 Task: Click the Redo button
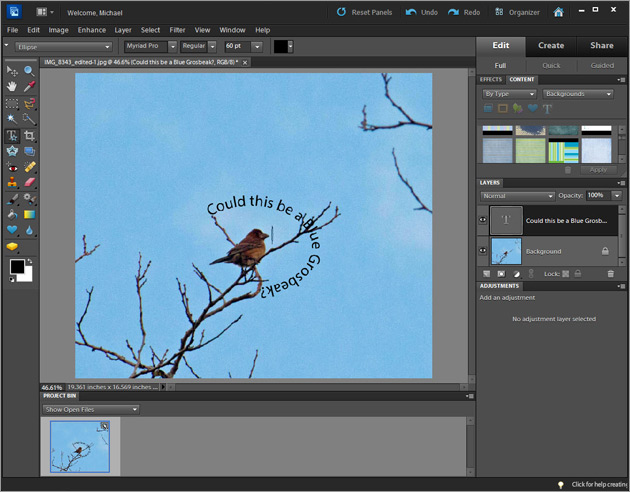(464, 12)
